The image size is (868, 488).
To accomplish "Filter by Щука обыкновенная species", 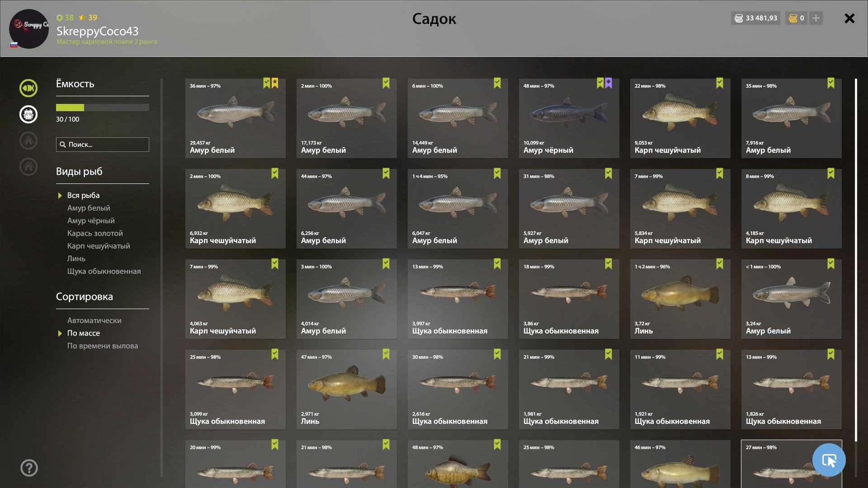I will pos(104,271).
